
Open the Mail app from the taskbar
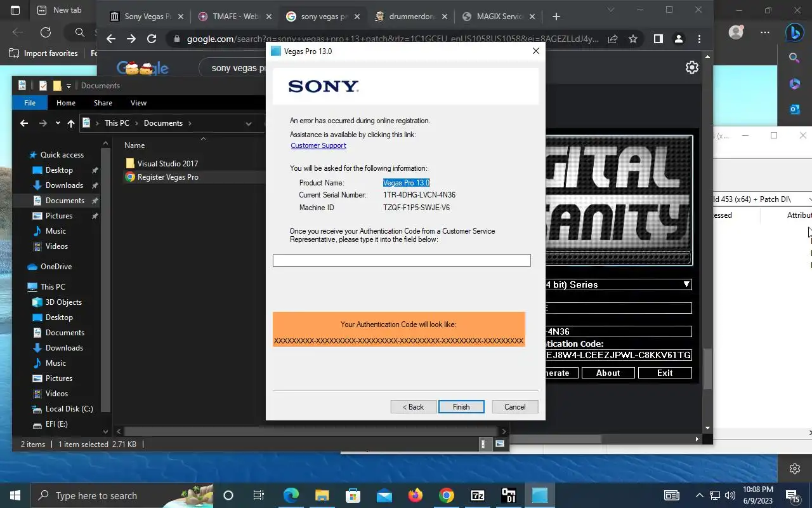(x=384, y=495)
